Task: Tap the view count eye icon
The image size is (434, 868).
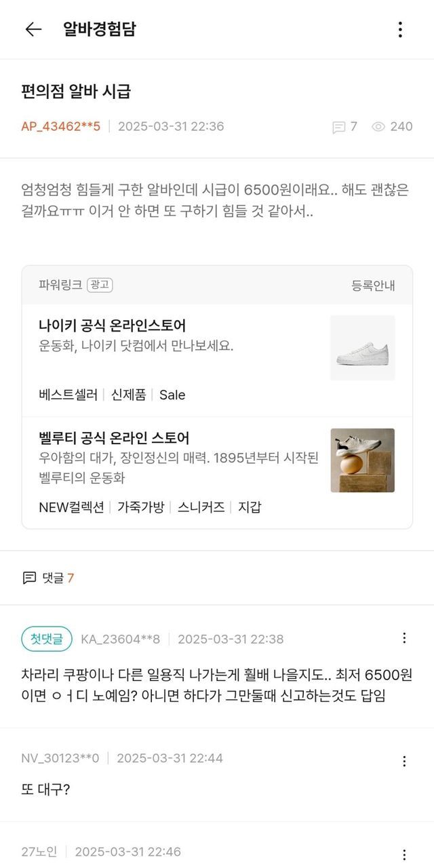Action: pyautogui.click(x=378, y=127)
